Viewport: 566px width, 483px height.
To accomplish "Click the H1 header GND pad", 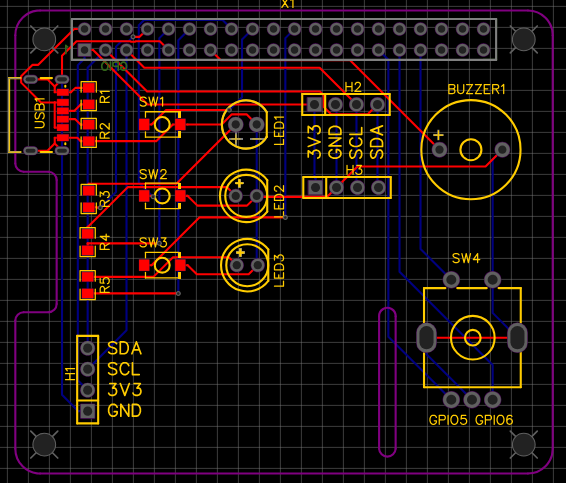I will click(x=88, y=411).
